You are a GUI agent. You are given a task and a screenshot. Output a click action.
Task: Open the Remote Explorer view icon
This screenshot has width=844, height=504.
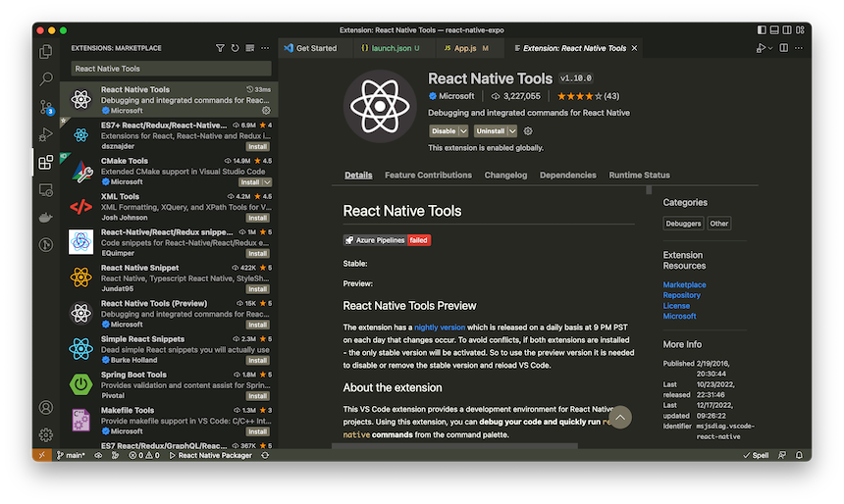pyautogui.click(x=46, y=190)
